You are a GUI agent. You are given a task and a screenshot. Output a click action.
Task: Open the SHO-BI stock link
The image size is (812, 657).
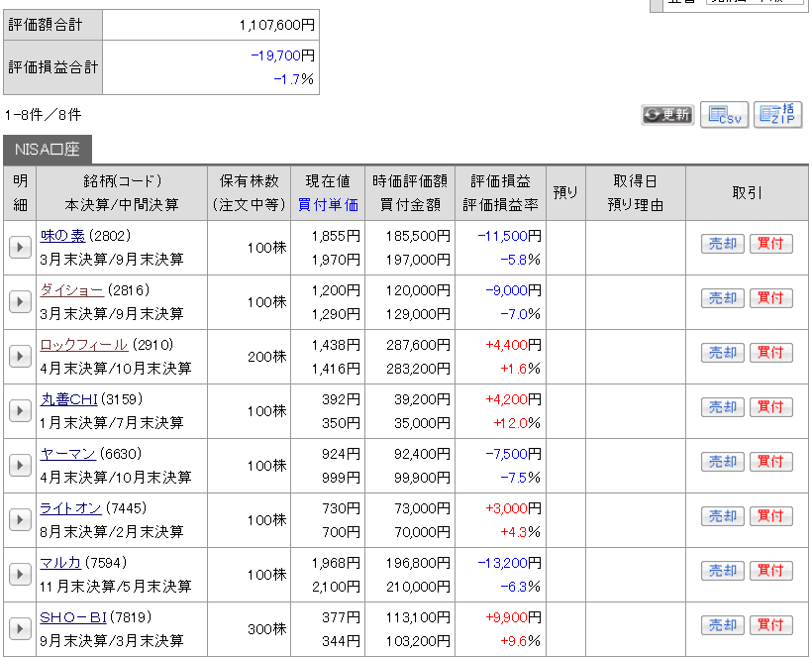coord(73,617)
